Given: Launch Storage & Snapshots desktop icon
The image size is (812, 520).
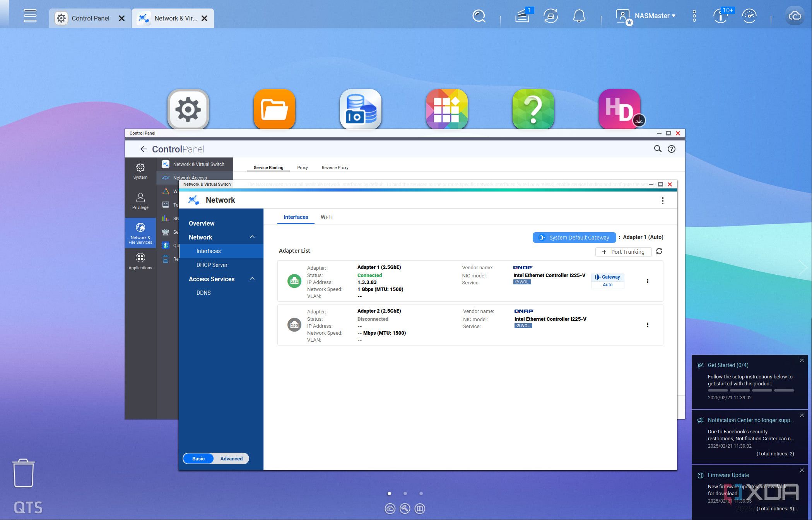Looking at the screenshot, I should [x=361, y=109].
